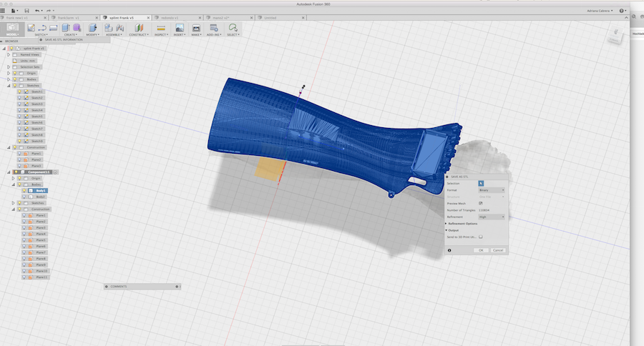Click Cancel in Save As STL dialog

[x=498, y=250]
